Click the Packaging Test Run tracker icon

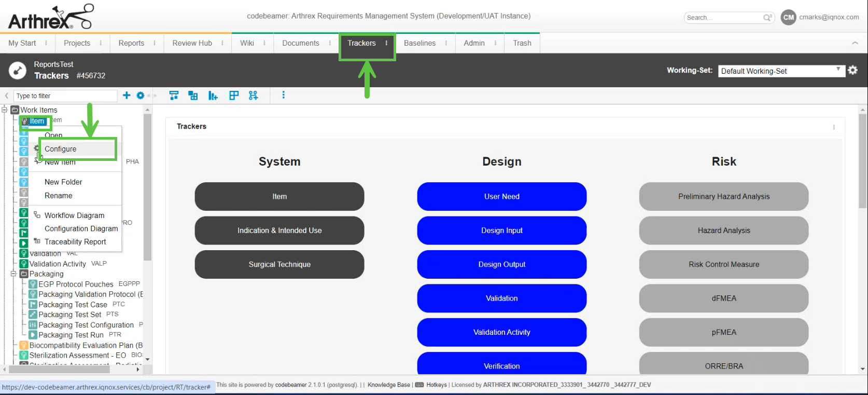(33, 335)
